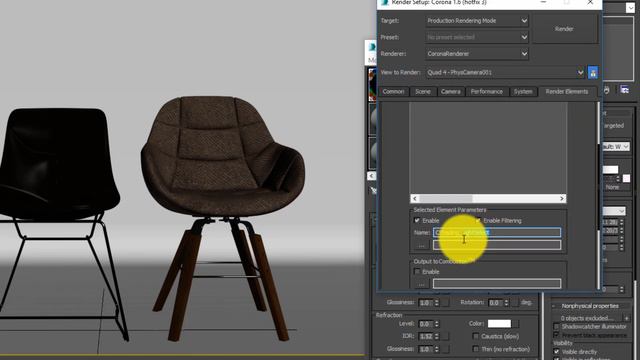Click the Refraction IOR value field
Viewport: 640px width, 360px height.
[x=426, y=336]
